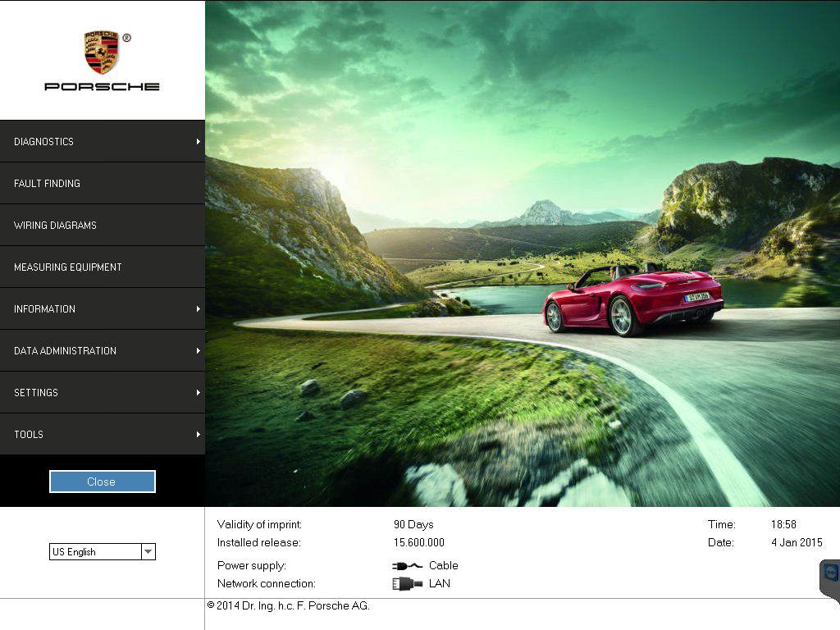This screenshot has width=840, height=630.
Task: Click the Porsche AG copyright text
Action: [288, 606]
